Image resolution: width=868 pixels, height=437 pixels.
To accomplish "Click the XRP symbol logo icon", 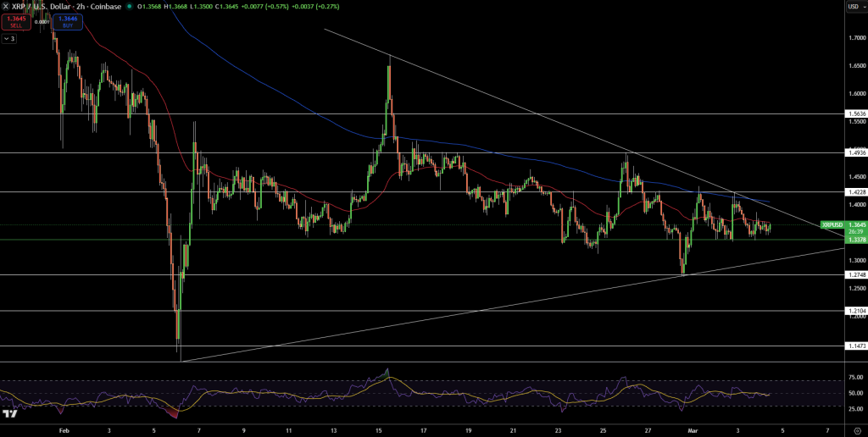I will (x=6, y=7).
